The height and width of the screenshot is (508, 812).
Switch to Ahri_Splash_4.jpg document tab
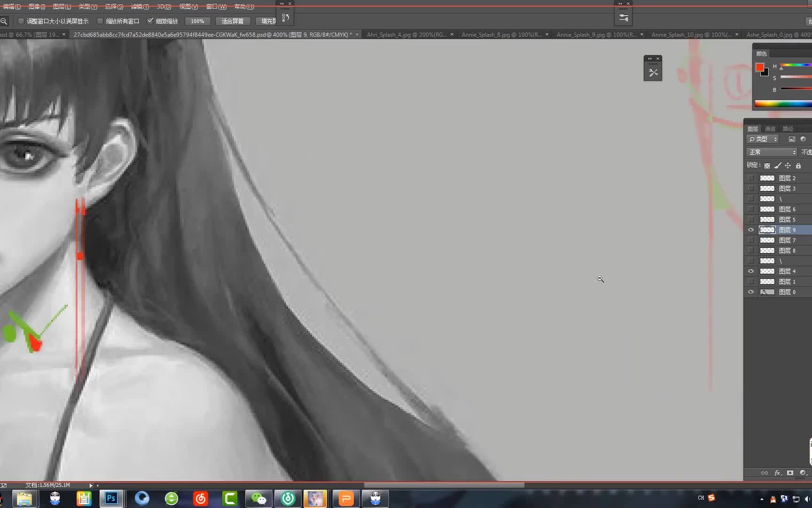[x=406, y=35]
